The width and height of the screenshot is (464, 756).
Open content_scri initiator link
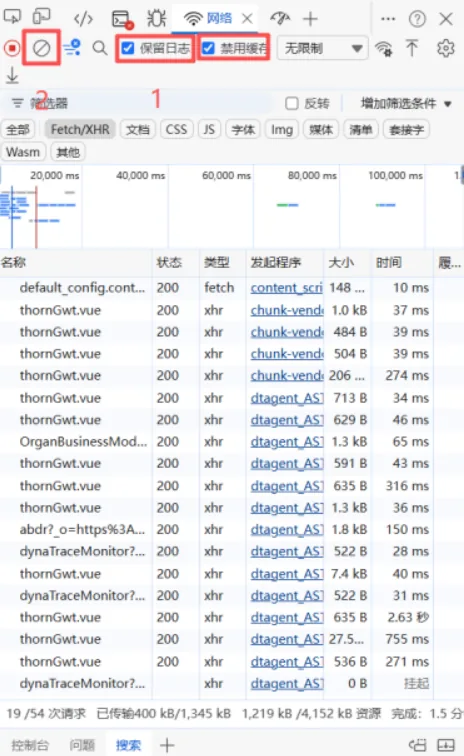287,288
